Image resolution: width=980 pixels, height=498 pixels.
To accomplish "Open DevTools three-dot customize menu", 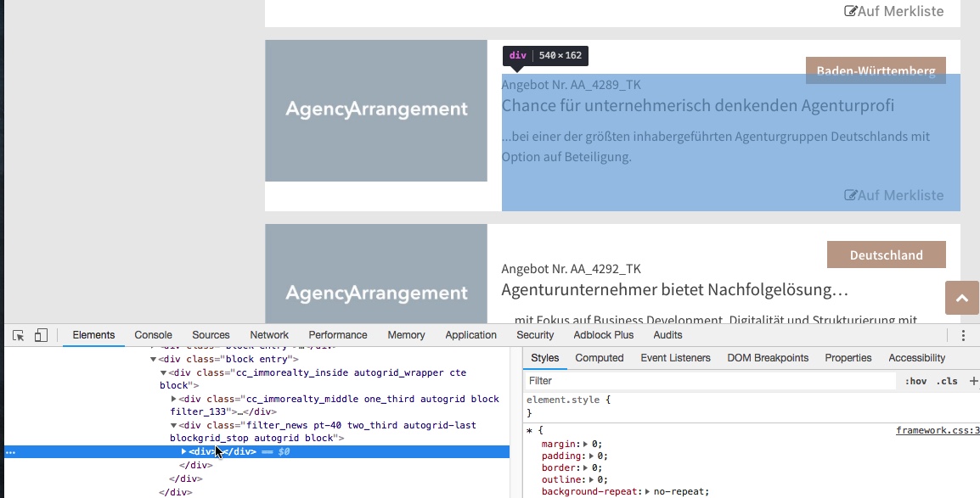I will (x=963, y=335).
